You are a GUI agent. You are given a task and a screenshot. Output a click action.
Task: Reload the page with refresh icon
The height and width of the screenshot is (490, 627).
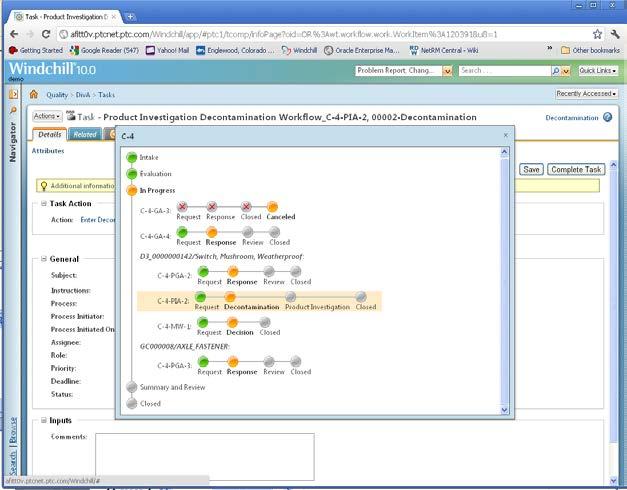tap(46, 34)
